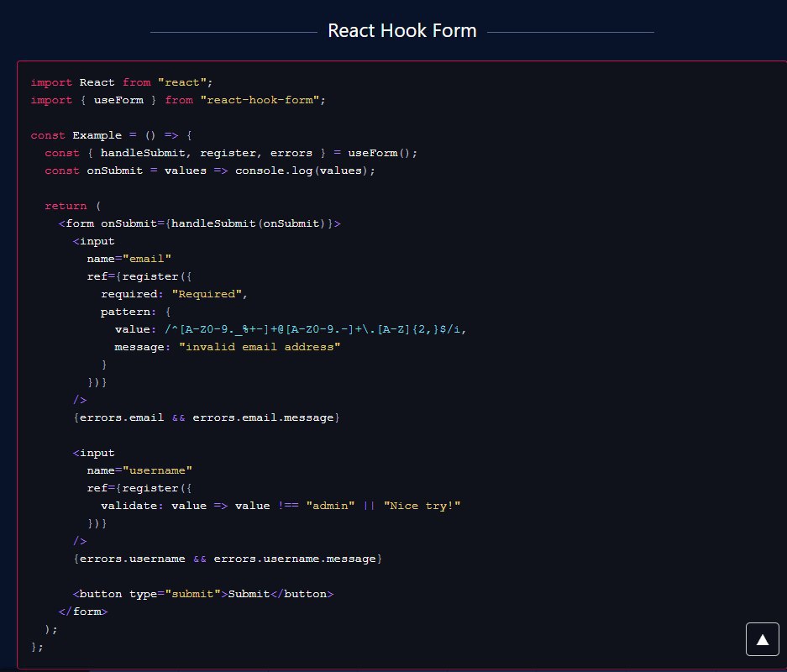787x672 pixels.
Task: Click the "invalid email address" message line
Action: [228, 347]
